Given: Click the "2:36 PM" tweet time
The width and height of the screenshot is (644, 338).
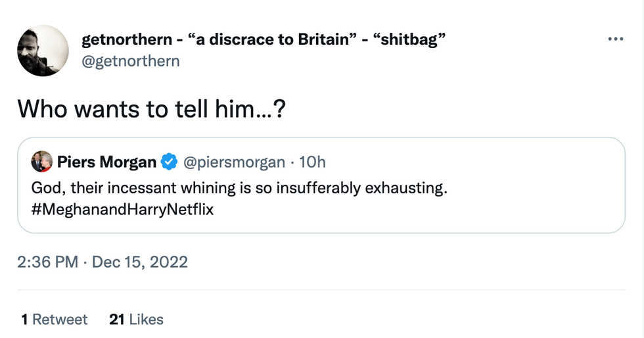Looking at the screenshot, I should [x=48, y=262].
